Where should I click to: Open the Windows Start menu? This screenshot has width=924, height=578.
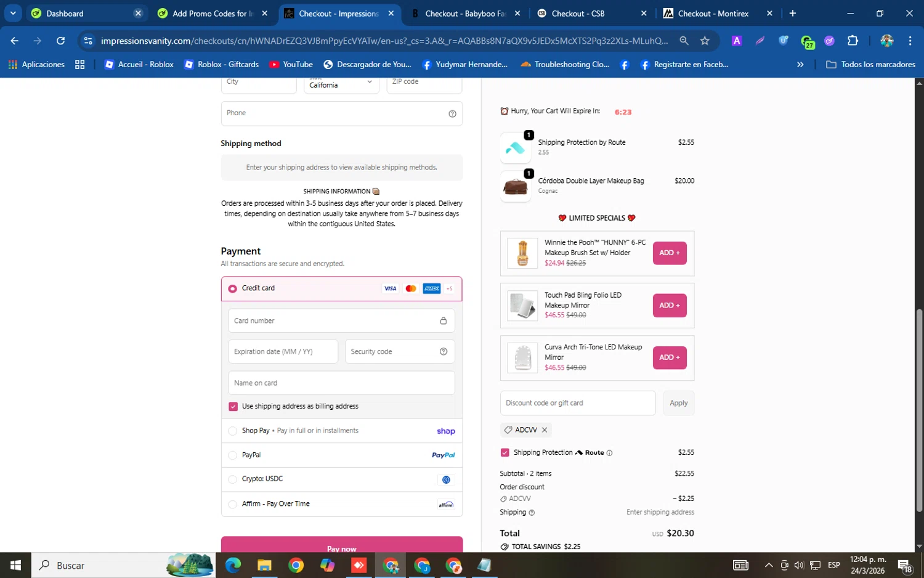(15, 565)
